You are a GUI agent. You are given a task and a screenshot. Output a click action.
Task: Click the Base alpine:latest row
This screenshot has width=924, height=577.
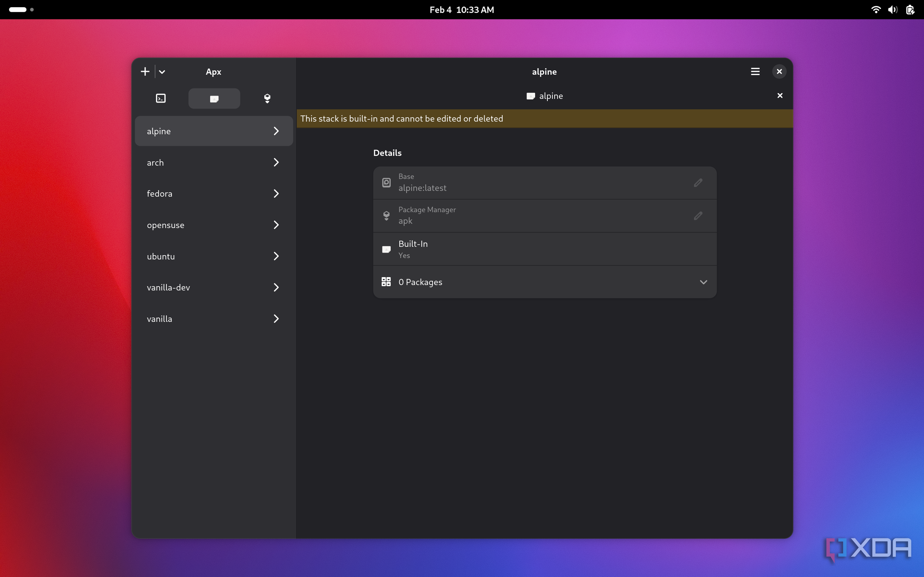pos(545,183)
